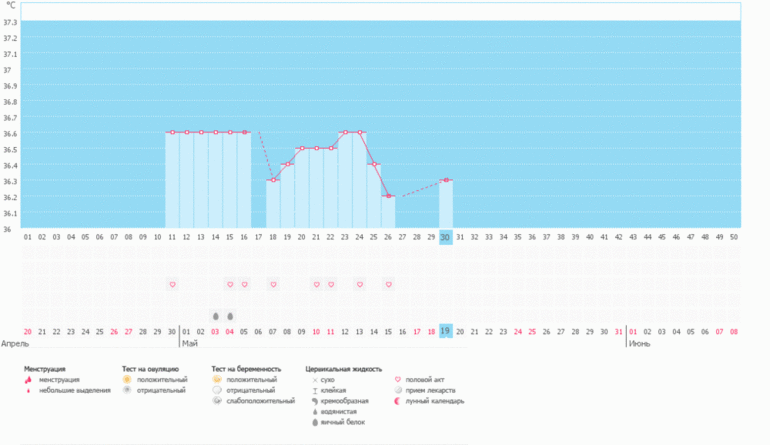This screenshot has height=445, width=770.
Task: Click the Апрель month label
Action: (x=16, y=343)
